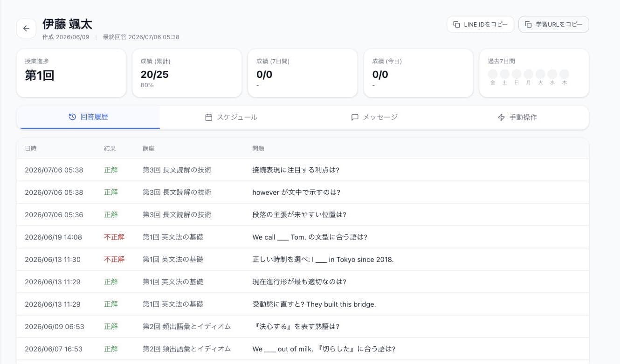Screen dimensions: 620x364
Task: Click the 講座 column header
Action: tap(149, 148)
